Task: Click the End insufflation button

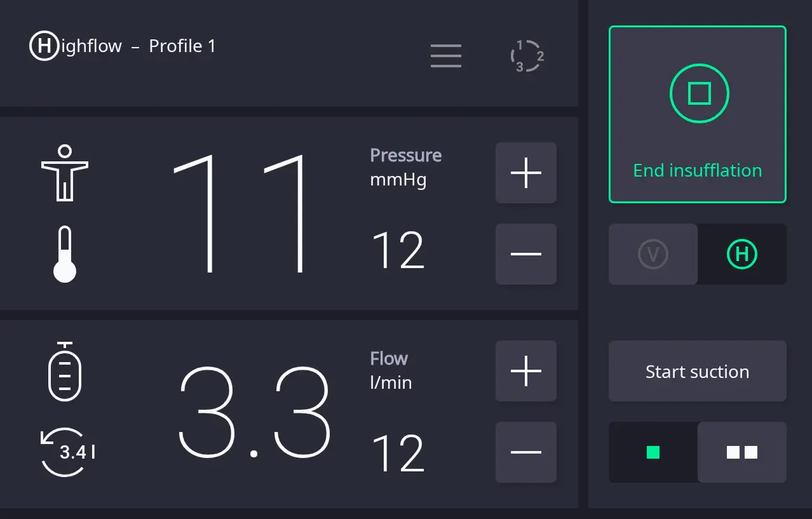Action: [698, 114]
